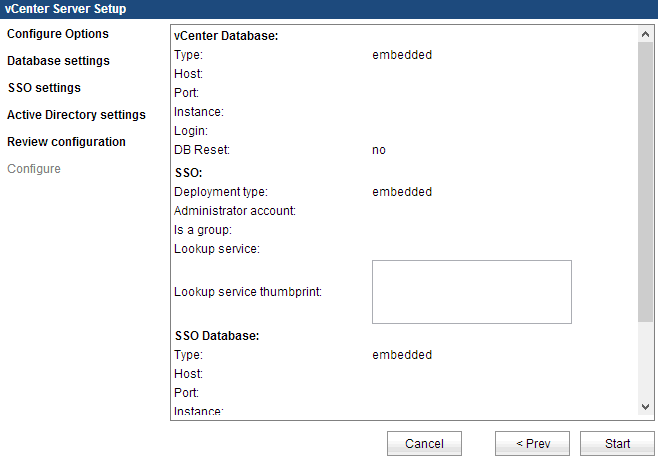Click the vCenter Database Type value embedded

[402, 55]
